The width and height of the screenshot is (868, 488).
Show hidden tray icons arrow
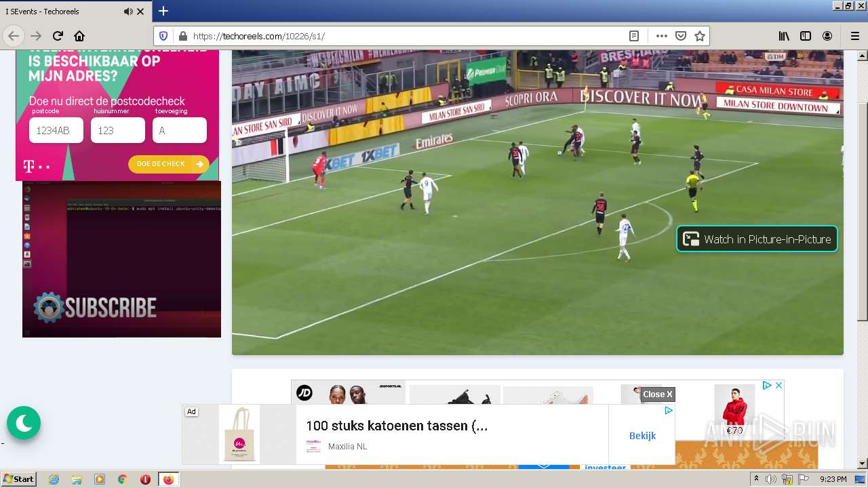(757, 479)
